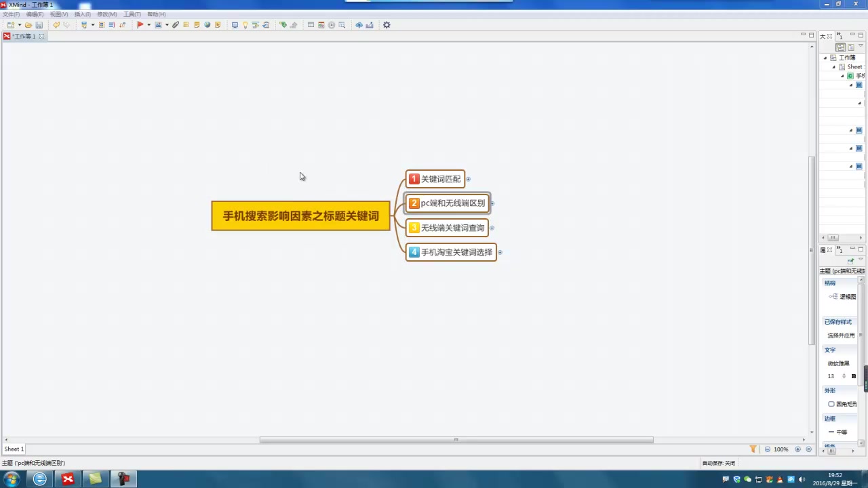The image size is (868, 488).
Task: Select the Sheet item in outline
Action: [854, 67]
